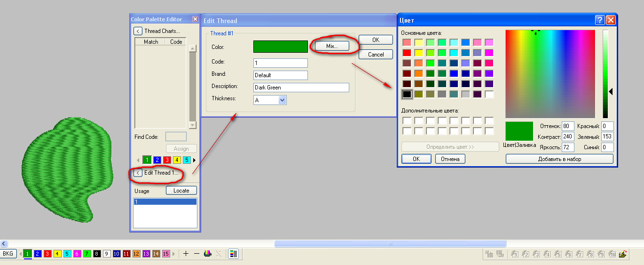Click the thread spool icon in bottom toolbar
The image size is (644, 265).
207,254
